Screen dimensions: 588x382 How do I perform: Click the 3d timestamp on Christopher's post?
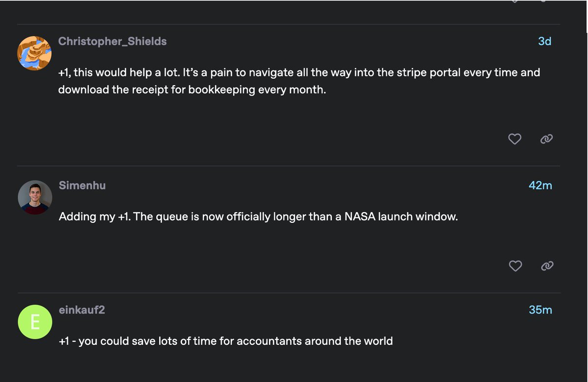(x=545, y=41)
